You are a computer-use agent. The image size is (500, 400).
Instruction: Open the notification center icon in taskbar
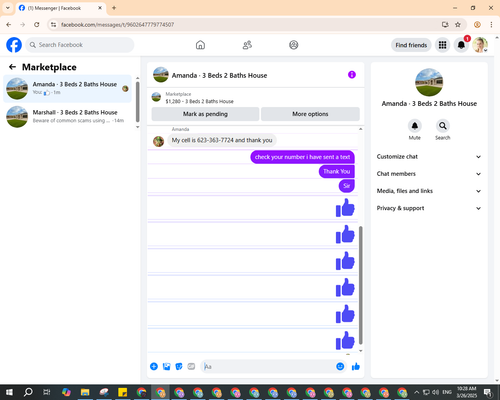(488, 392)
